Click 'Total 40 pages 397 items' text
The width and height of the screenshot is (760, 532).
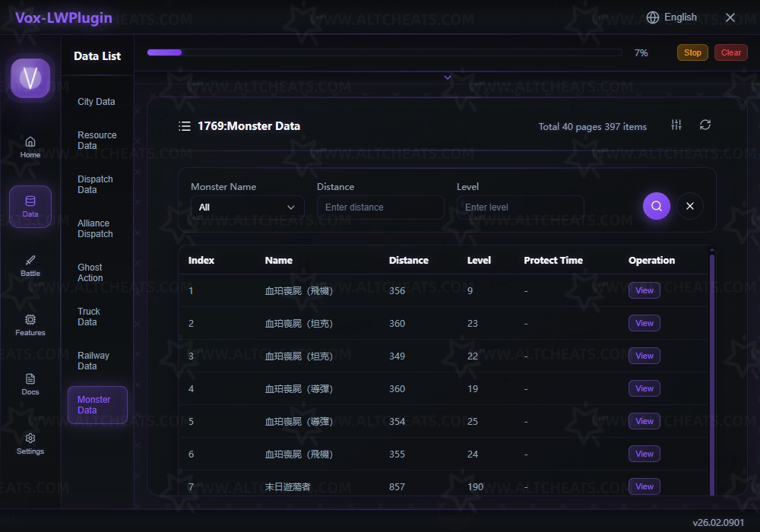[x=592, y=127]
